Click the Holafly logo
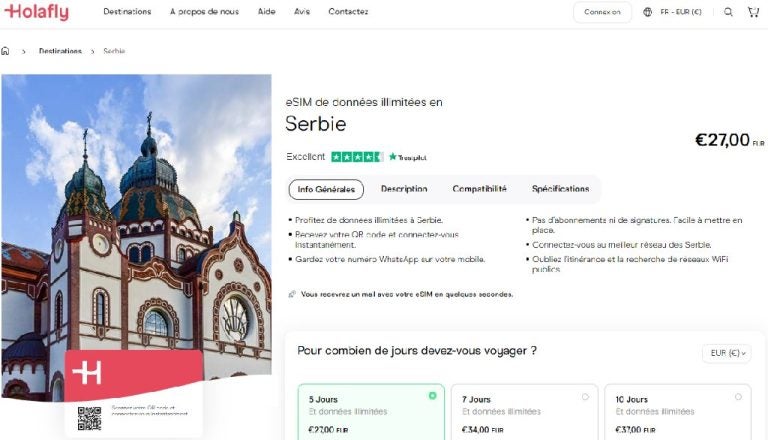 pyautogui.click(x=37, y=12)
